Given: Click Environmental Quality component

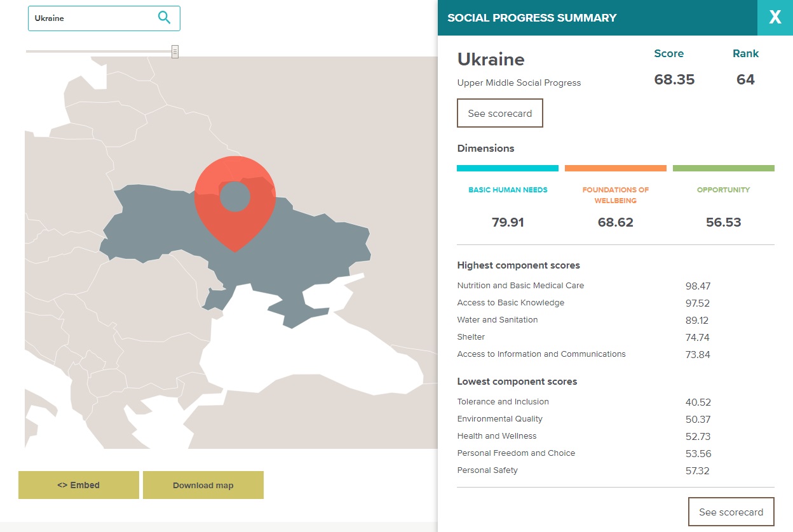Looking at the screenshot, I should tap(499, 419).
